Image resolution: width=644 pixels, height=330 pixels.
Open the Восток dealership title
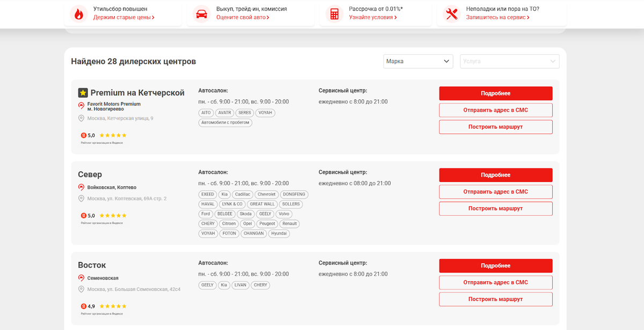tap(92, 265)
